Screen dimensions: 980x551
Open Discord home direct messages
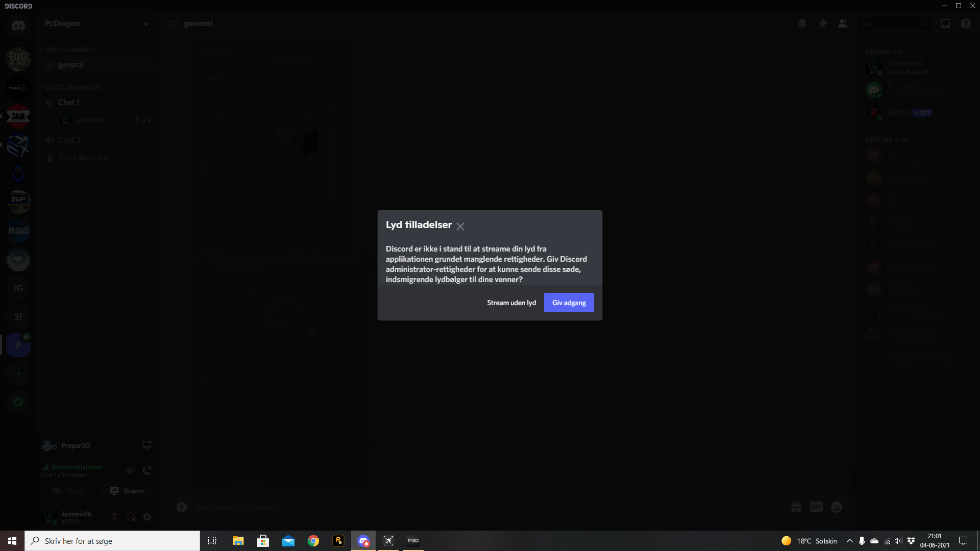click(18, 25)
